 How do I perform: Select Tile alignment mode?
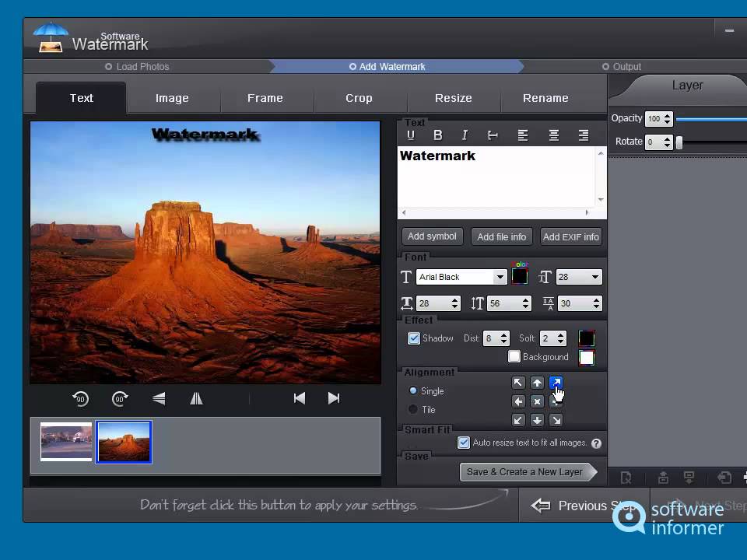pyautogui.click(x=413, y=409)
